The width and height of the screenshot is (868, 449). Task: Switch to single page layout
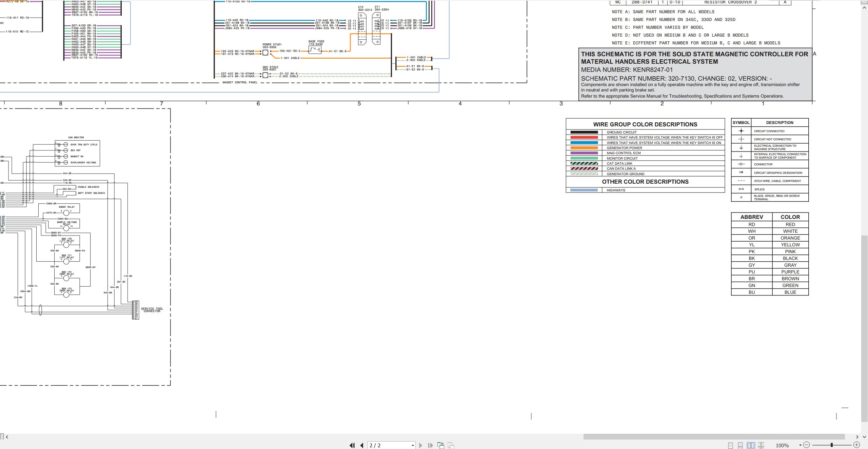pos(730,445)
